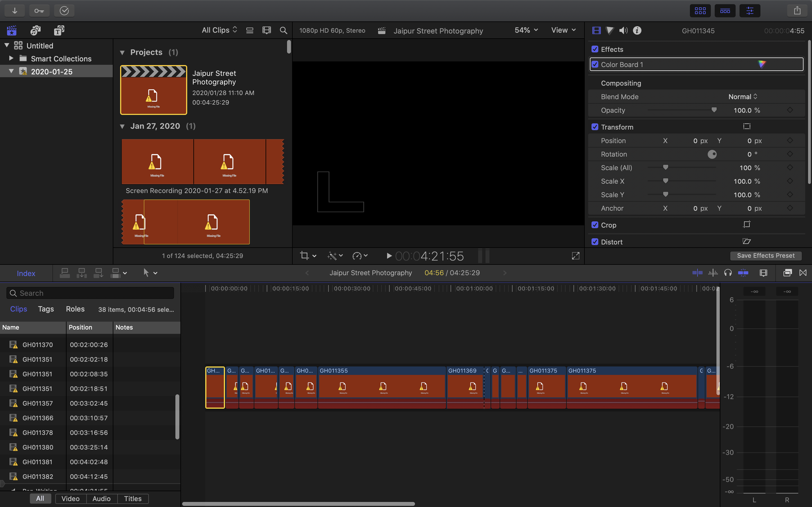Click the Share export icon
Image resolution: width=812 pixels, height=507 pixels.
pos(797,11)
